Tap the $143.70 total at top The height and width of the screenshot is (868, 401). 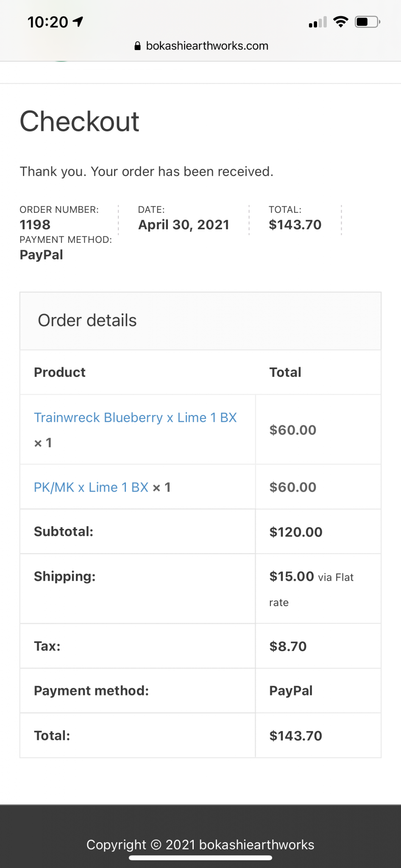tap(295, 225)
